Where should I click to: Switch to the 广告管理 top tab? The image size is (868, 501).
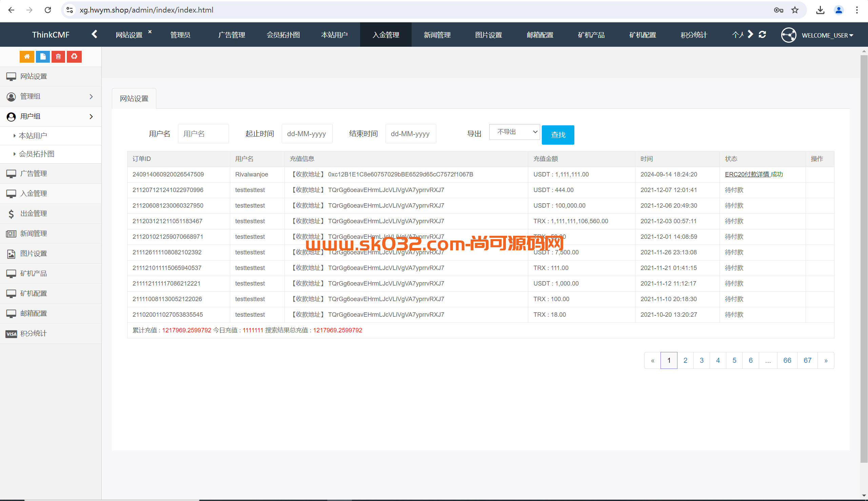(232, 35)
